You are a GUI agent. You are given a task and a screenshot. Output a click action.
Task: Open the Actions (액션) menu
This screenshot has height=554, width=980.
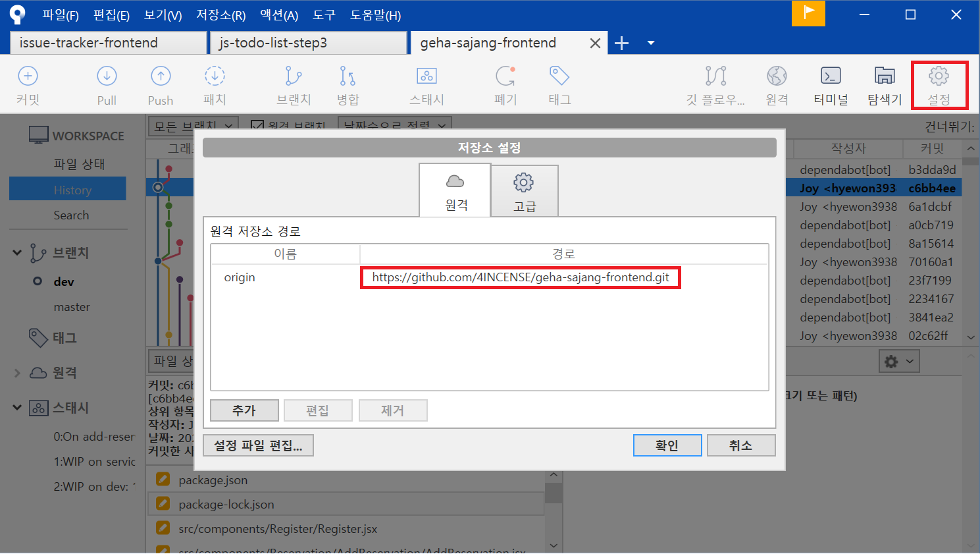tap(279, 15)
